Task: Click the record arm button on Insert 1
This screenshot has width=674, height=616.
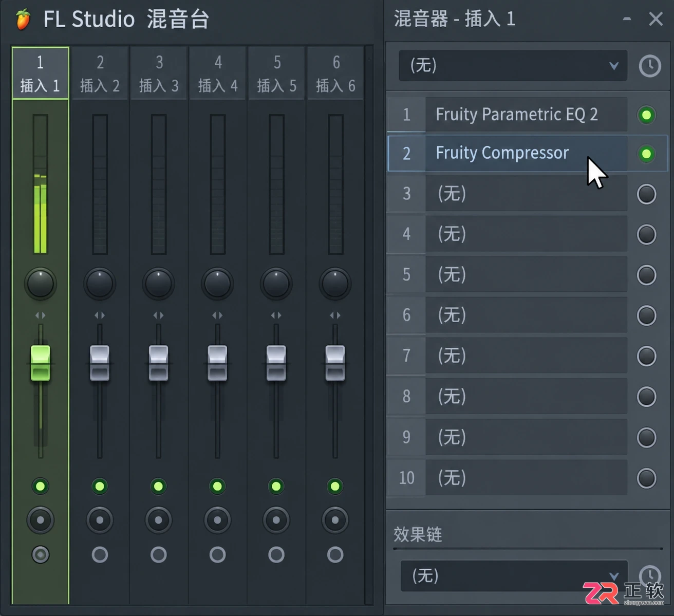Action: 40,520
